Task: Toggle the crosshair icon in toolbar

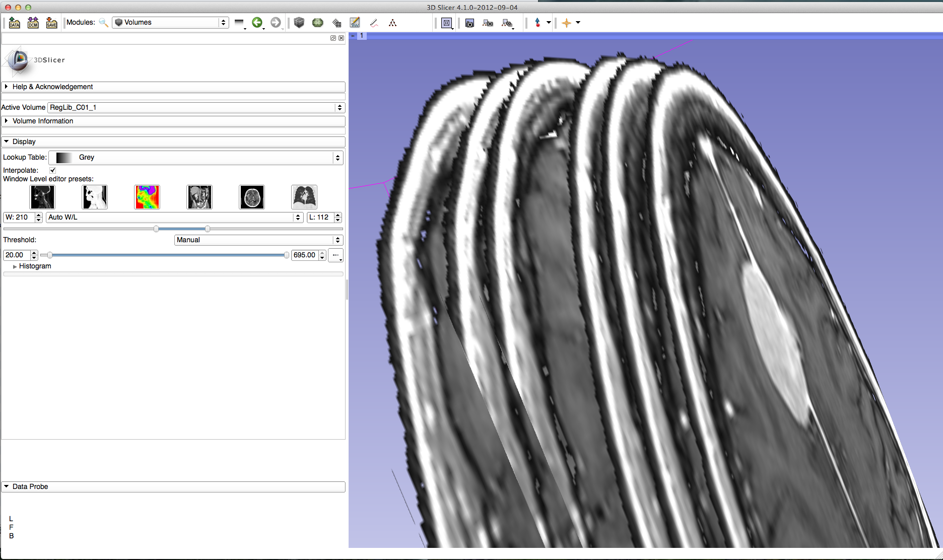Action: 566,23
